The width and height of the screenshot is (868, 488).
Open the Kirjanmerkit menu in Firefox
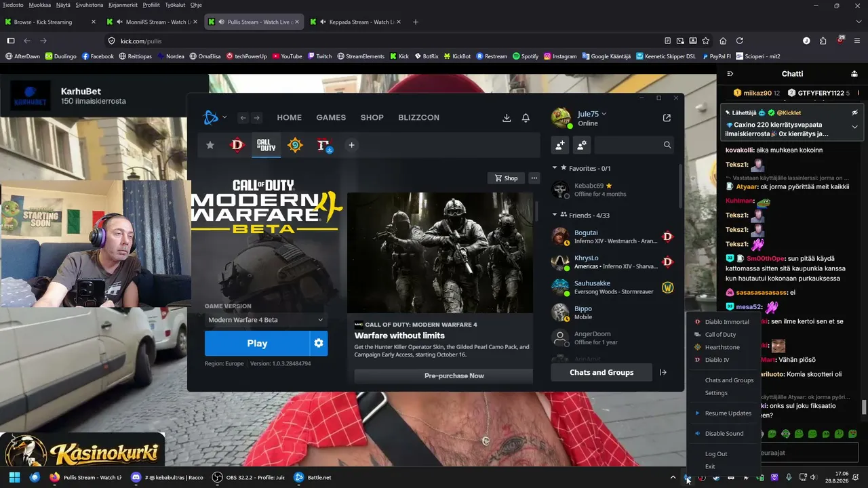click(x=123, y=5)
